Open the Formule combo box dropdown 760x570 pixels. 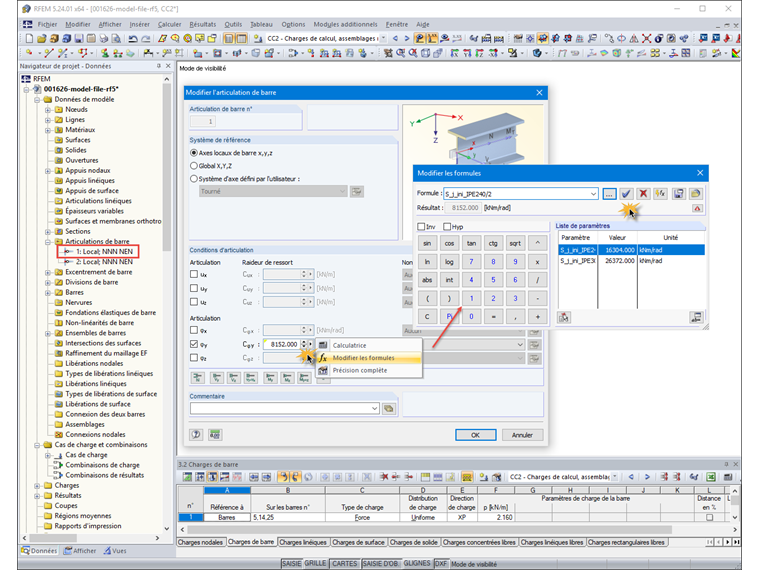[593, 194]
